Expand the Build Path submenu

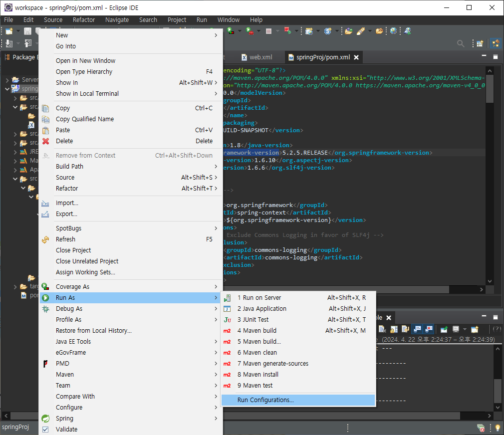pyautogui.click(x=131, y=167)
